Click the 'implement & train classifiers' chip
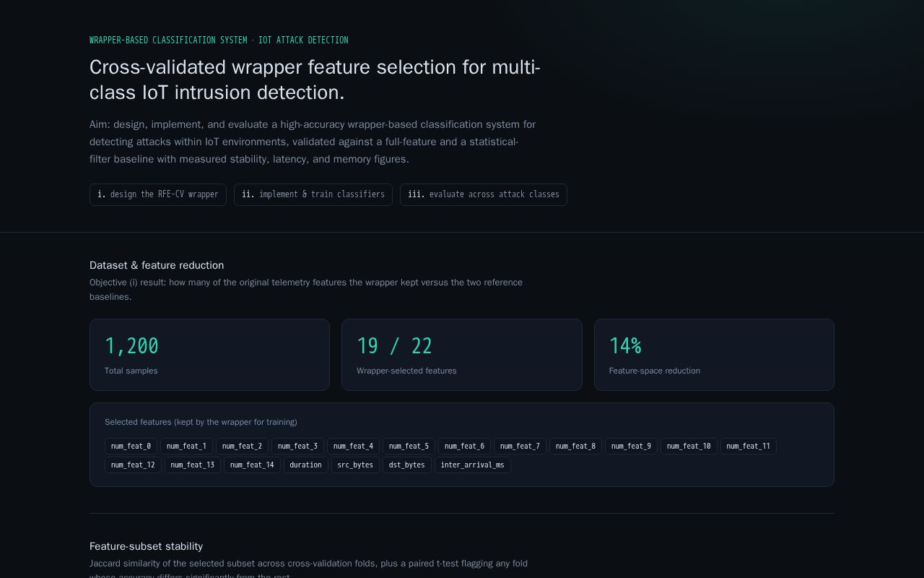 pos(313,194)
